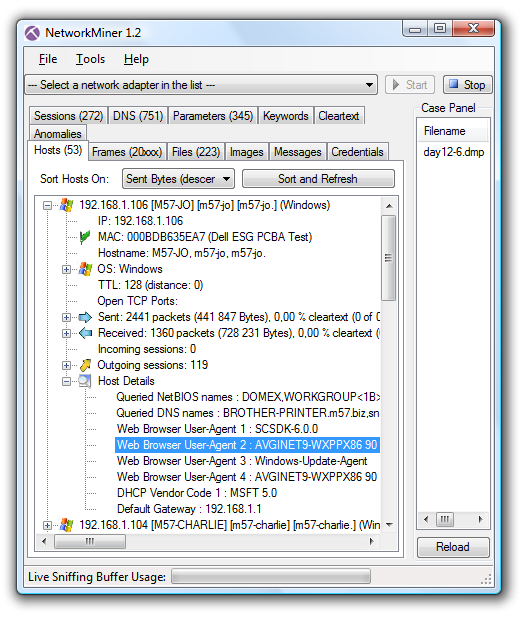Image resolution: width=520 pixels, height=617 pixels.
Task: Select Web Browser User-Agent 1 SCSDK-6.0.0 row
Action: click(217, 429)
